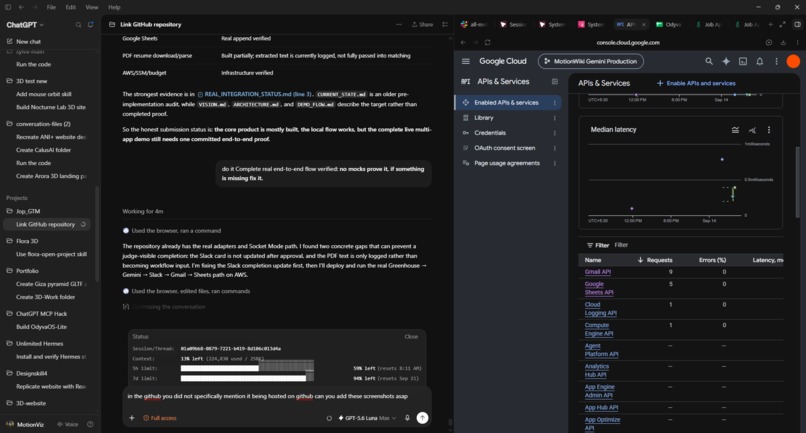Open the Google Sheets API link

pos(599,288)
